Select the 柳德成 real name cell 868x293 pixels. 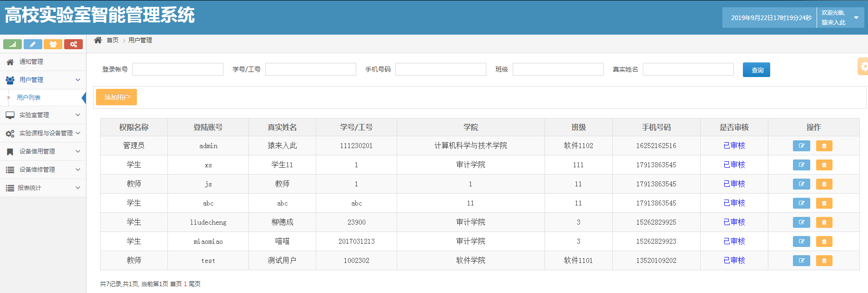282,222
